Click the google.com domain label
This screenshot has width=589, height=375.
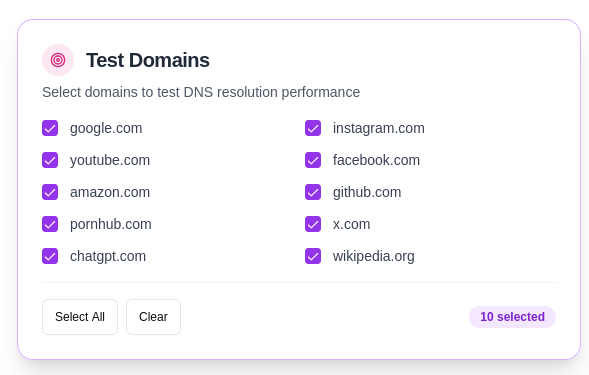(106, 129)
